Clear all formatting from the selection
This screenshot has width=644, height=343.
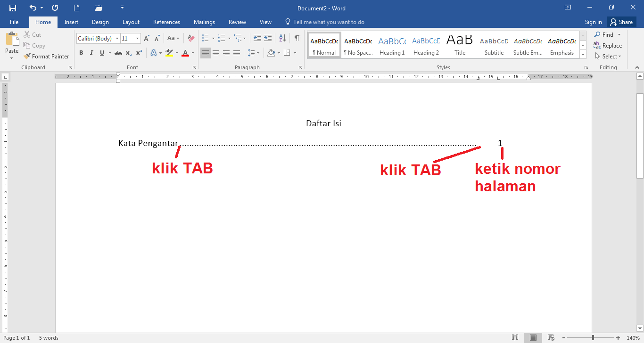tap(191, 39)
